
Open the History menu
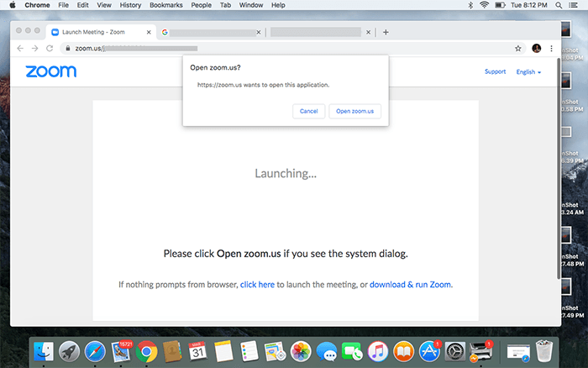tap(130, 5)
